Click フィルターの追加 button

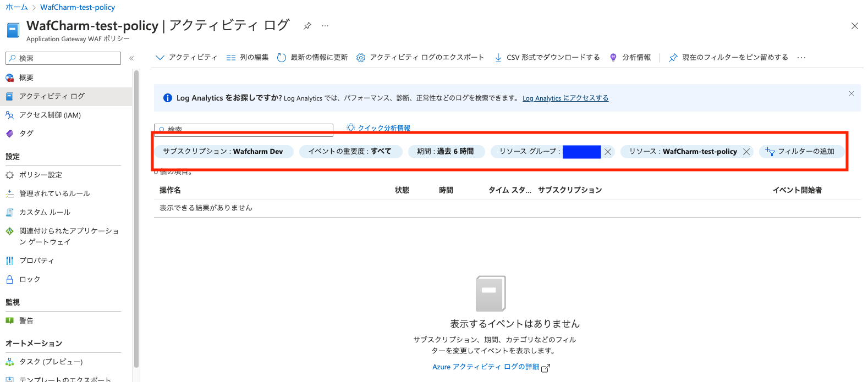pos(801,151)
